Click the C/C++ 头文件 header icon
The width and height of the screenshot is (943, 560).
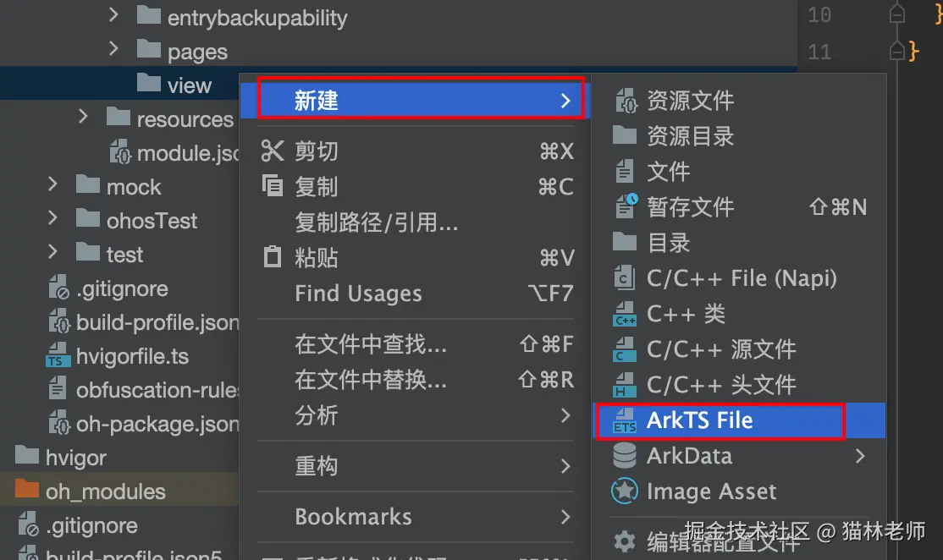(624, 385)
